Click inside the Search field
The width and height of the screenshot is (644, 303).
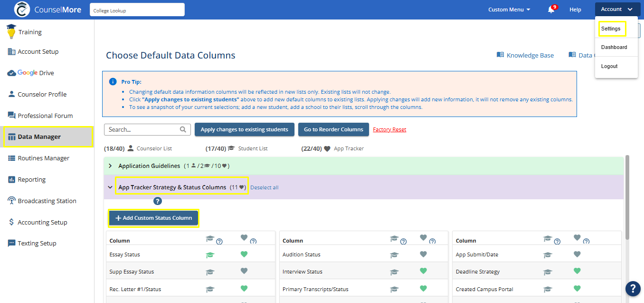click(142, 129)
